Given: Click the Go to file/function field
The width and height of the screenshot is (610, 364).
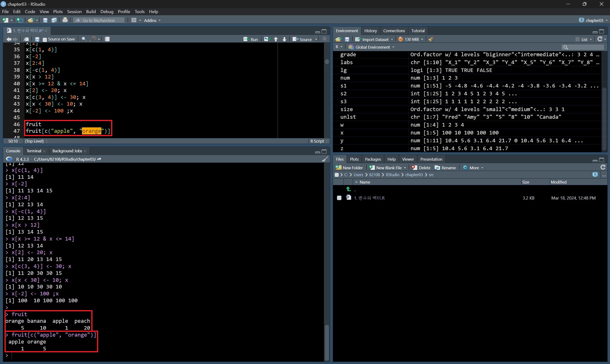Looking at the screenshot, I should click(x=99, y=20).
